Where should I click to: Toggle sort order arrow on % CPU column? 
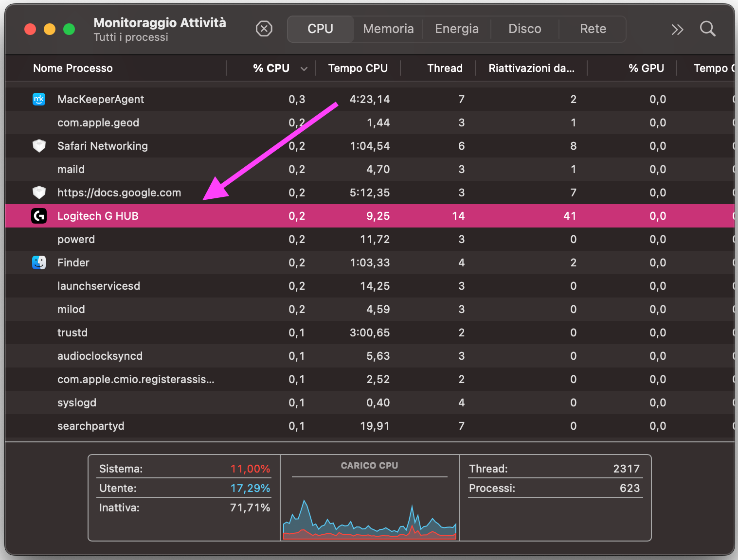pyautogui.click(x=304, y=69)
